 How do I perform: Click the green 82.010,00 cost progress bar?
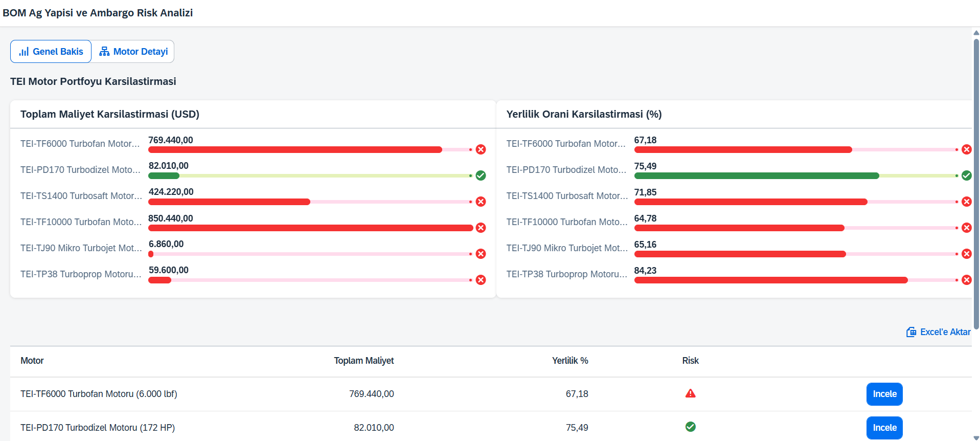(x=310, y=175)
